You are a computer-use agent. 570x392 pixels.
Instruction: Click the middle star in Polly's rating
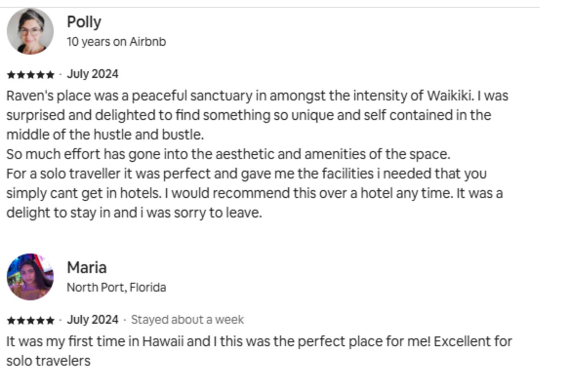(x=31, y=75)
